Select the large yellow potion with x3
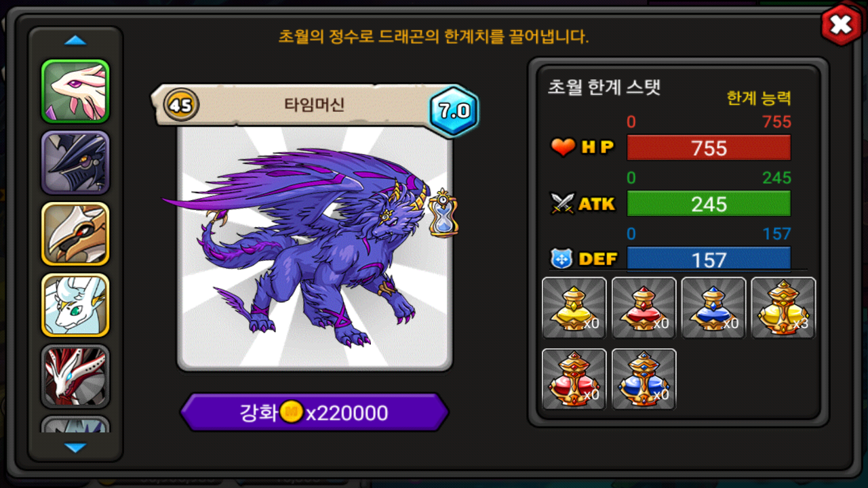Screen dimensions: 868x488 click(783, 308)
